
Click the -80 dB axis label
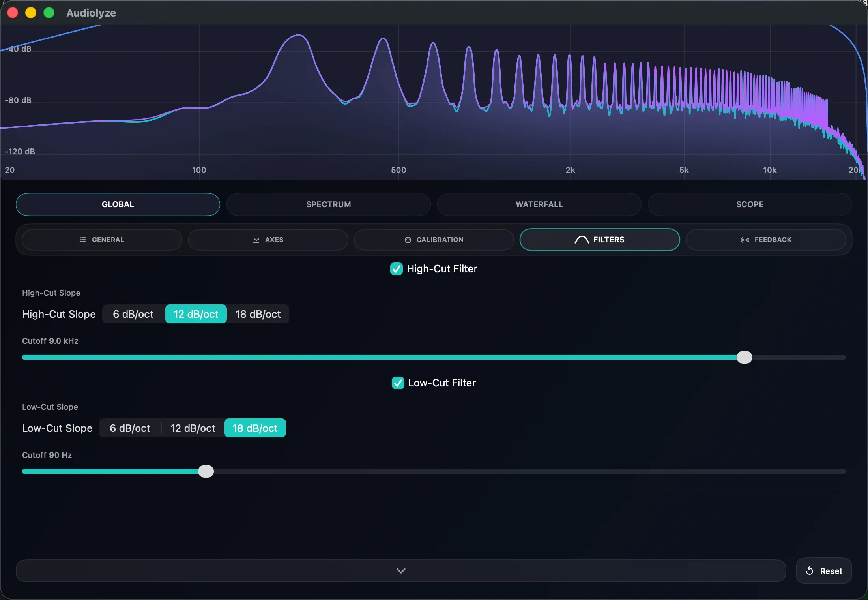point(18,100)
